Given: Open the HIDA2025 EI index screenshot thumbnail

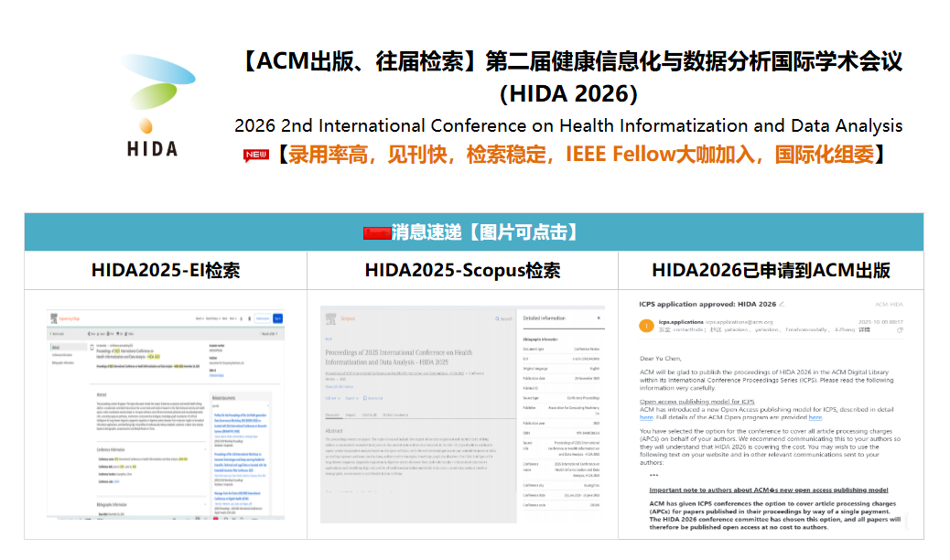Looking at the screenshot, I should point(166,415).
